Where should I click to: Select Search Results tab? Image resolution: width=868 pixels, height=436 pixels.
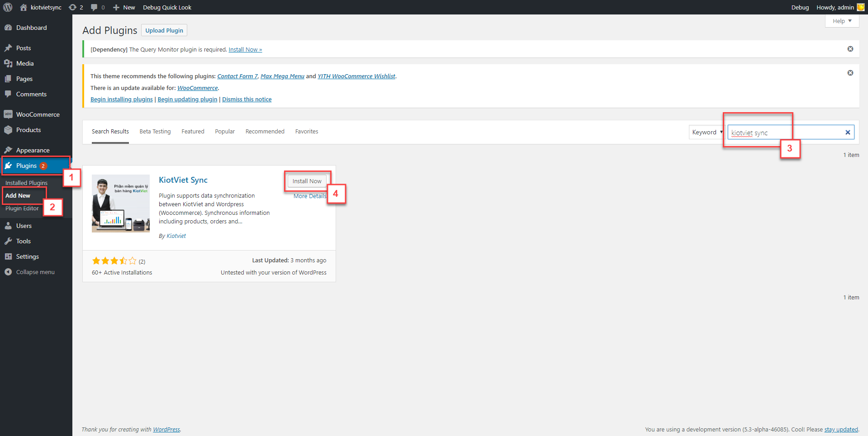110,132
